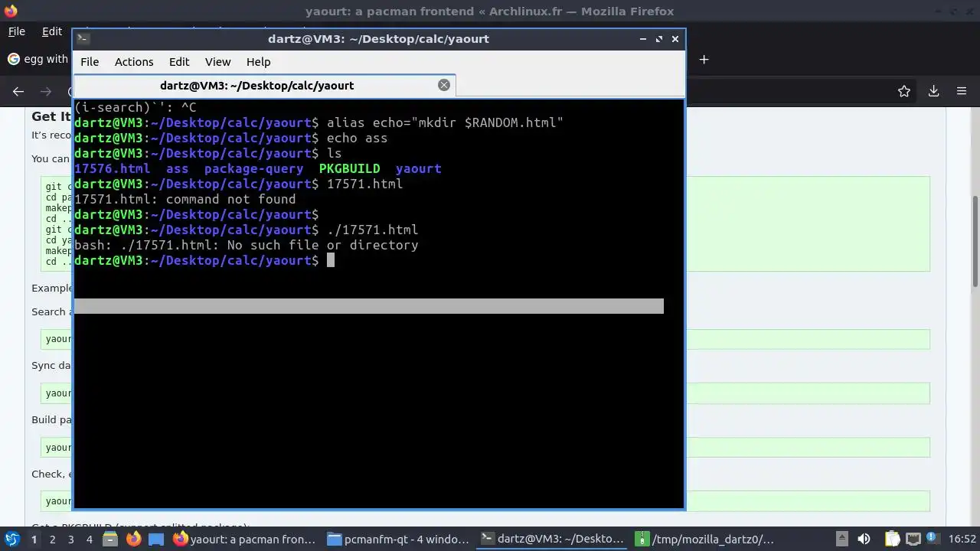Open the terminal Actions menu
Screen dimensions: 980x551
pyautogui.click(x=134, y=62)
